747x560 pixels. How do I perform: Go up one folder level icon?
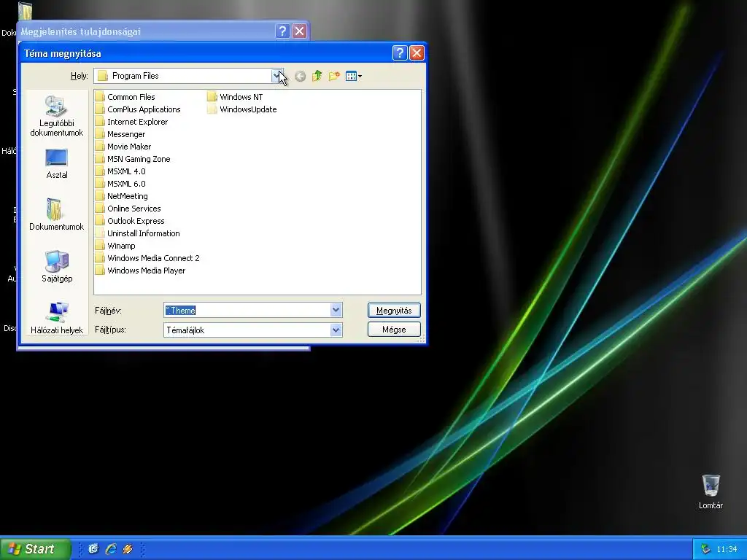[x=317, y=76]
